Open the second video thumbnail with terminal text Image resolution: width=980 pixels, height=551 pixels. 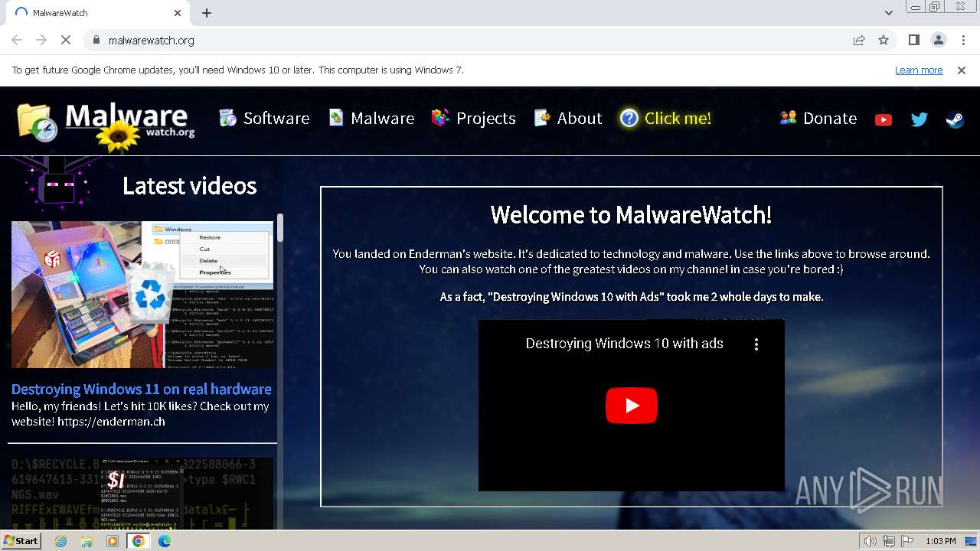tap(142, 493)
